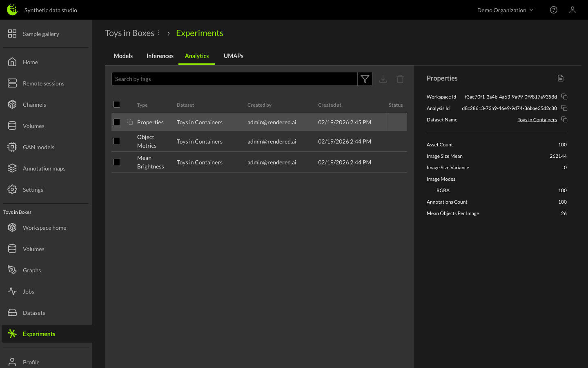Copy the Analysis Id value
588x368 pixels.
click(x=564, y=108)
